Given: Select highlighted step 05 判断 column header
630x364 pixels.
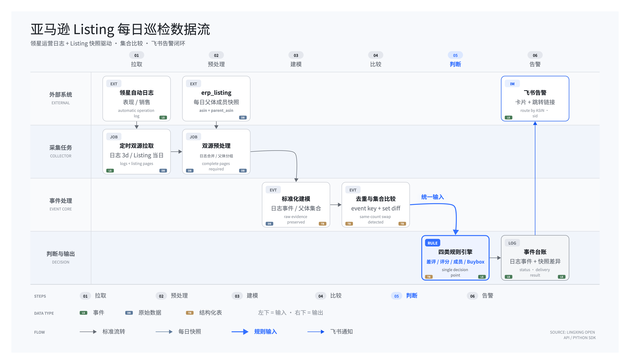Looking at the screenshot, I should 455,60.
